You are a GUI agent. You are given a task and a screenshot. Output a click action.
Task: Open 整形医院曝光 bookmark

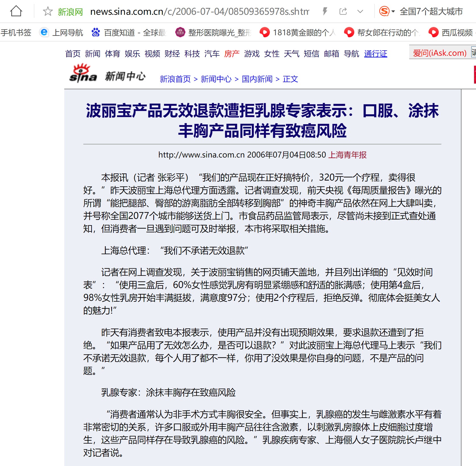click(214, 33)
